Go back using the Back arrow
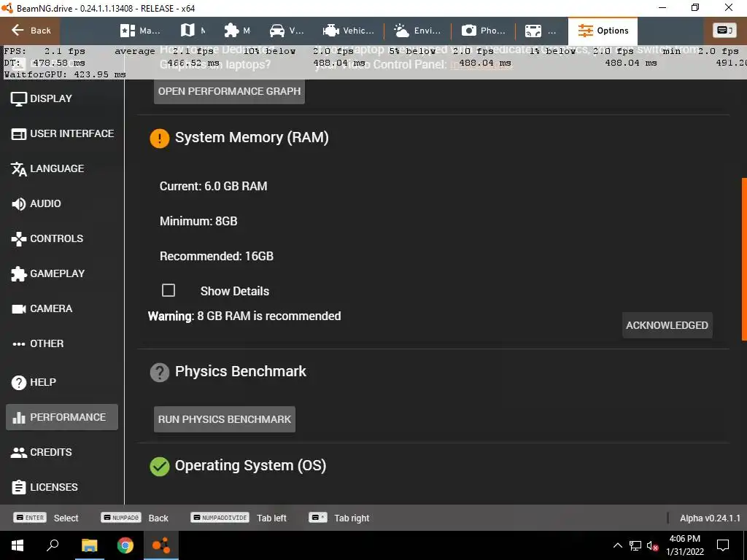 pyautogui.click(x=31, y=31)
